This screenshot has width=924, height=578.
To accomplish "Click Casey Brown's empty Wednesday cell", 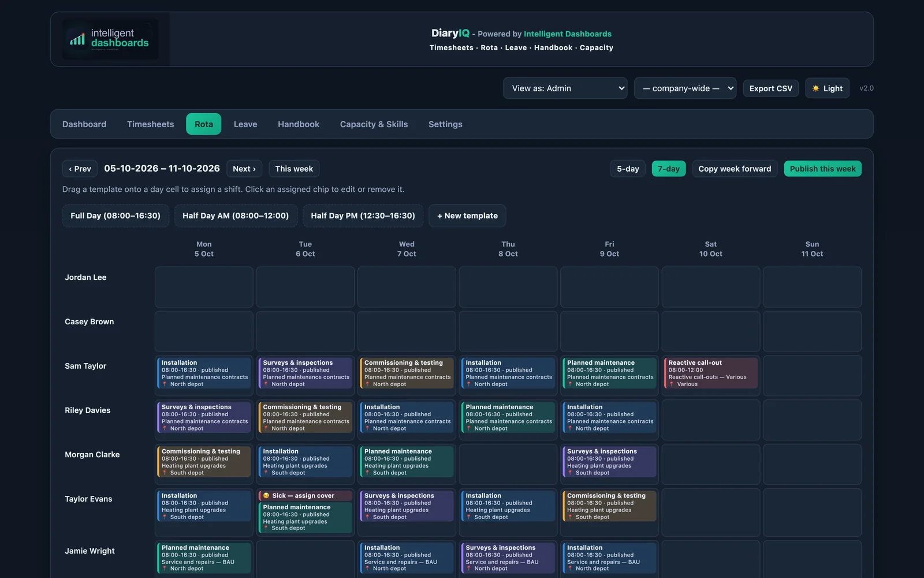I will [407, 331].
